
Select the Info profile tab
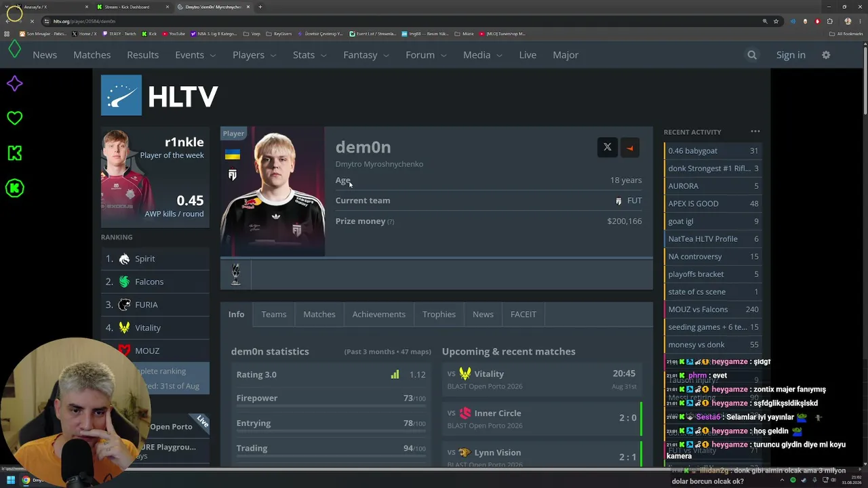pyautogui.click(x=236, y=314)
